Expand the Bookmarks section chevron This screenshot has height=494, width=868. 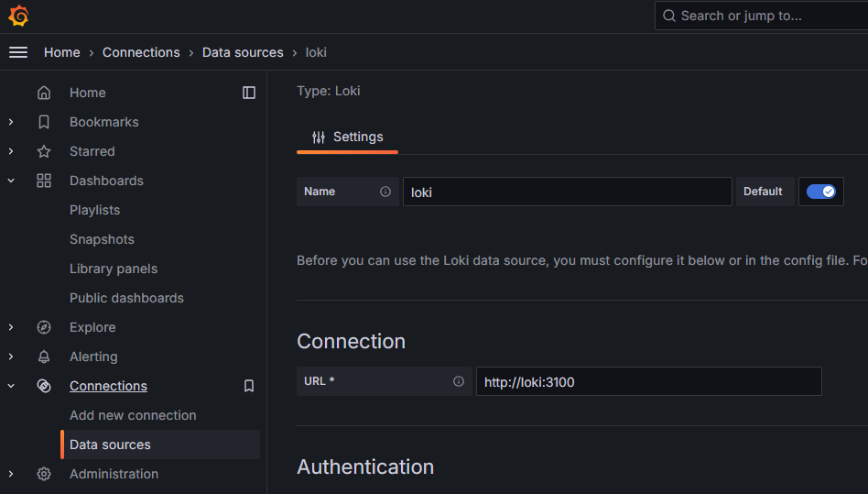[11, 122]
